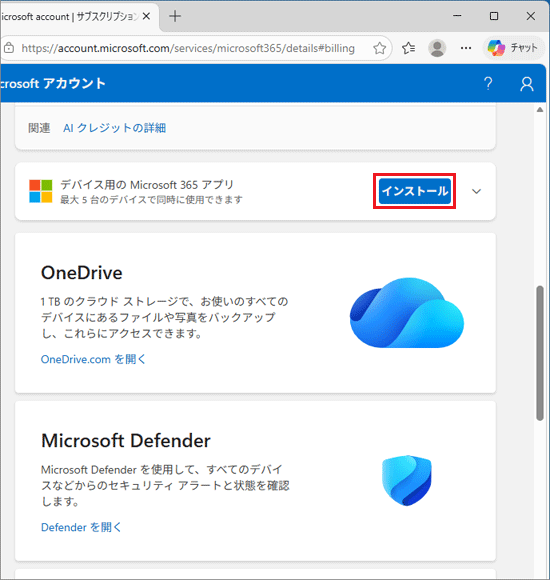Open the AI クレジットの詳細 link
This screenshot has width=550, height=580.
pos(115,128)
